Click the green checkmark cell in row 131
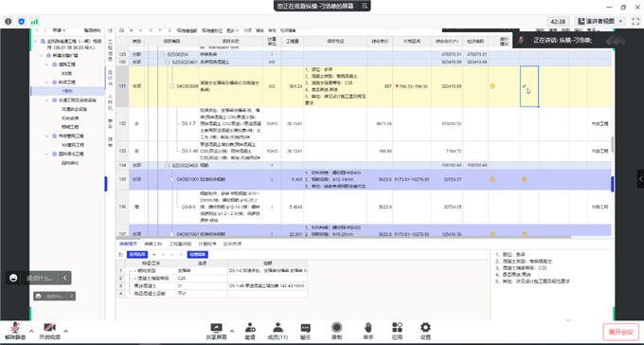 tap(529, 86)
